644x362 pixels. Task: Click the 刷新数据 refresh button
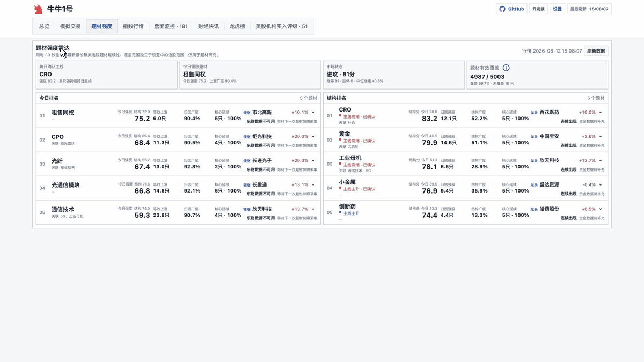point(596,51)
